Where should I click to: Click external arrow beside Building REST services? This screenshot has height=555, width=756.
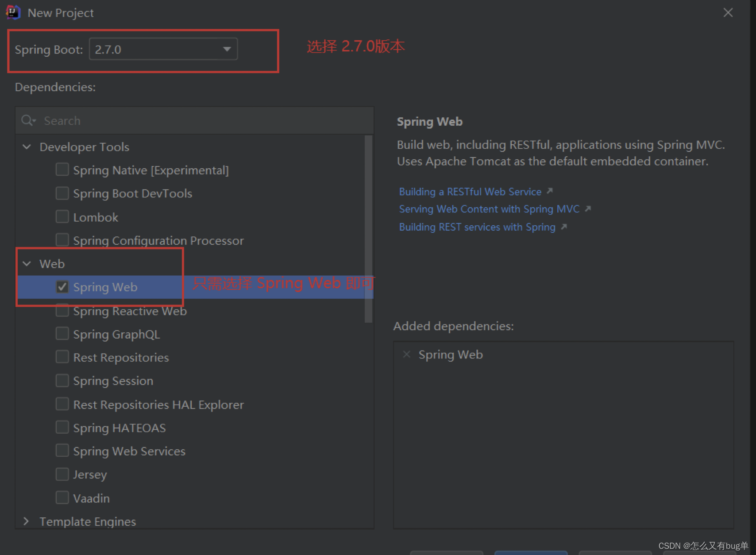pyautogui.click(x=564, y=227)
